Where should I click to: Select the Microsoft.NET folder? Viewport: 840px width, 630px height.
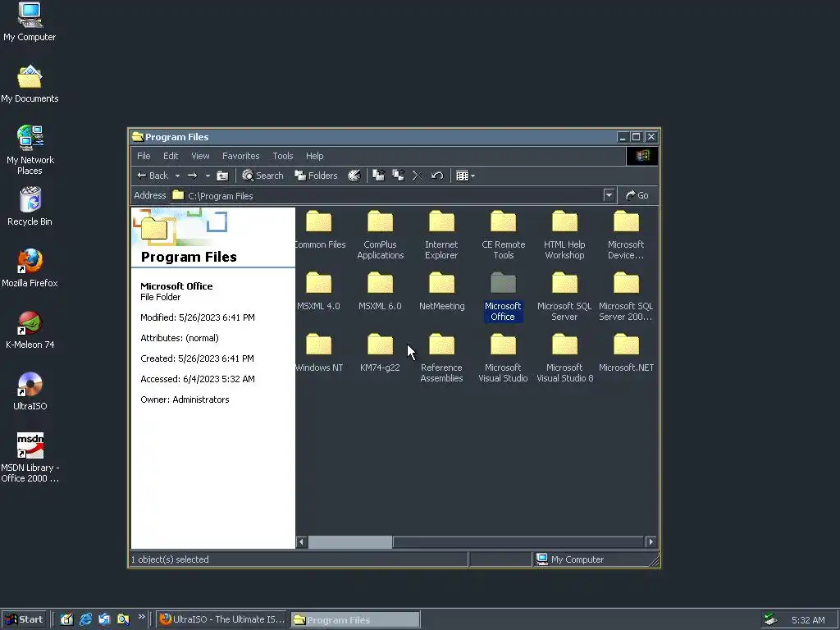click(626, 354)
